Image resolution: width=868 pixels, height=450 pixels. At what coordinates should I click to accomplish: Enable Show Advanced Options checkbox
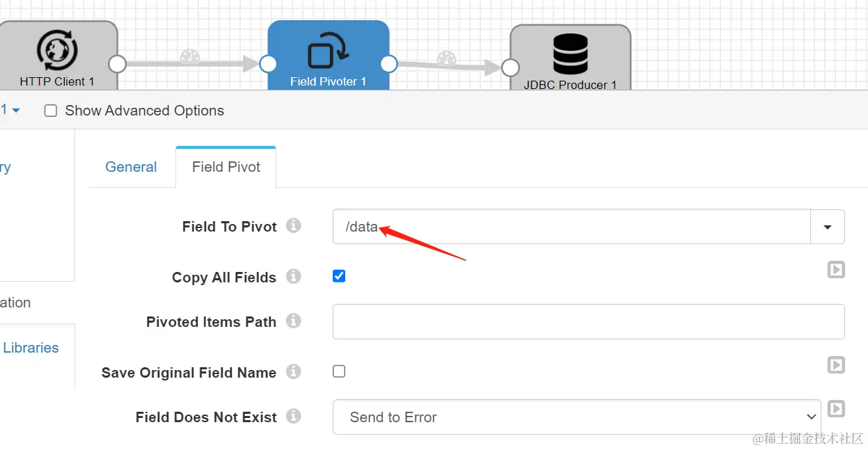click(x=51, y=111)
